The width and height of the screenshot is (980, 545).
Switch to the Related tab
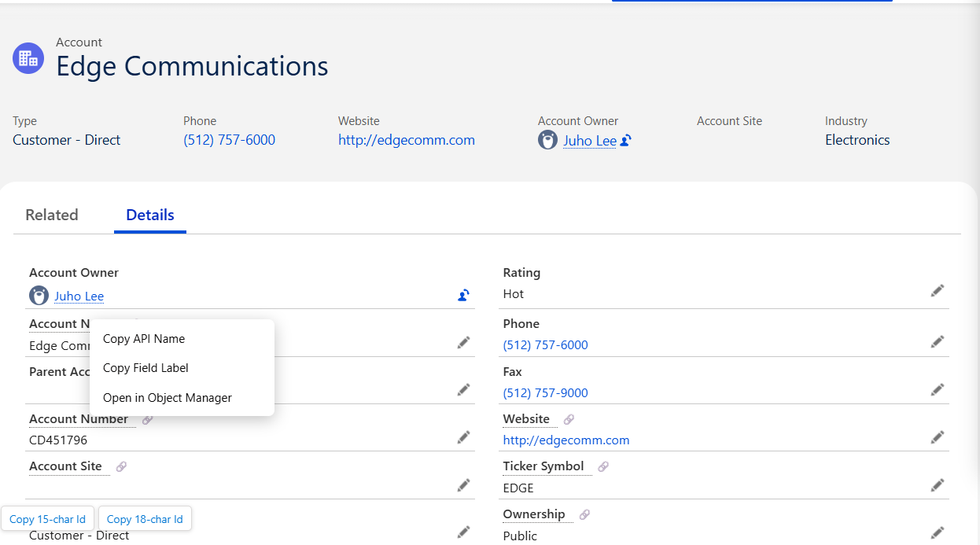click(x=52, y=215)
